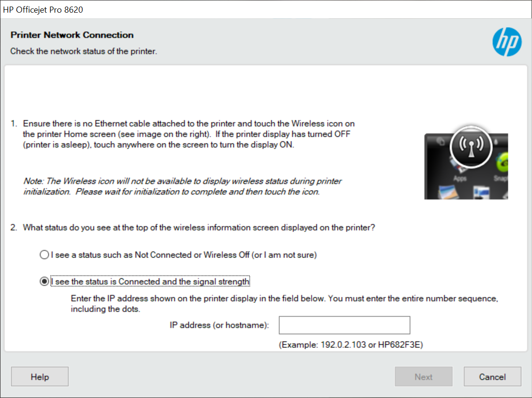This screenshot has width=532, height=398.
Task: Click the Printer Network Connection heading
Action: 72,35
